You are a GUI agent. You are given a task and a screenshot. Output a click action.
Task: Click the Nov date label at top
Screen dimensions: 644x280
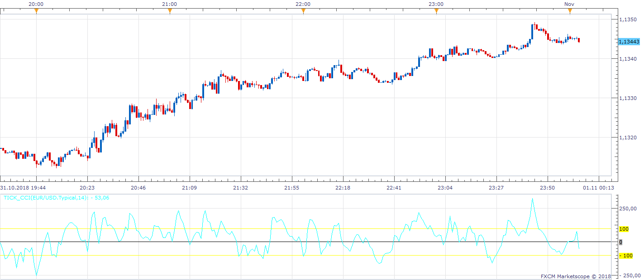pos(570,4)
